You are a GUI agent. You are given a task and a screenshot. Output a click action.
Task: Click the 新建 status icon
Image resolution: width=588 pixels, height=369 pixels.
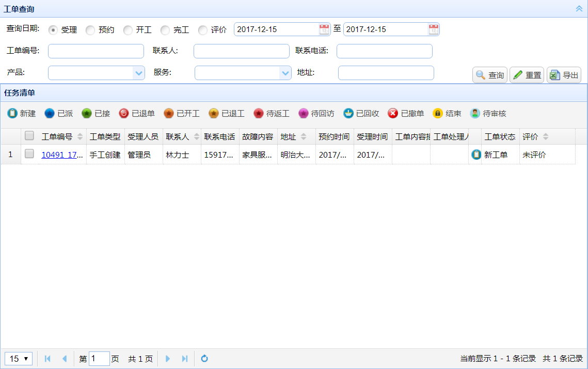click(x=12, y=113)
